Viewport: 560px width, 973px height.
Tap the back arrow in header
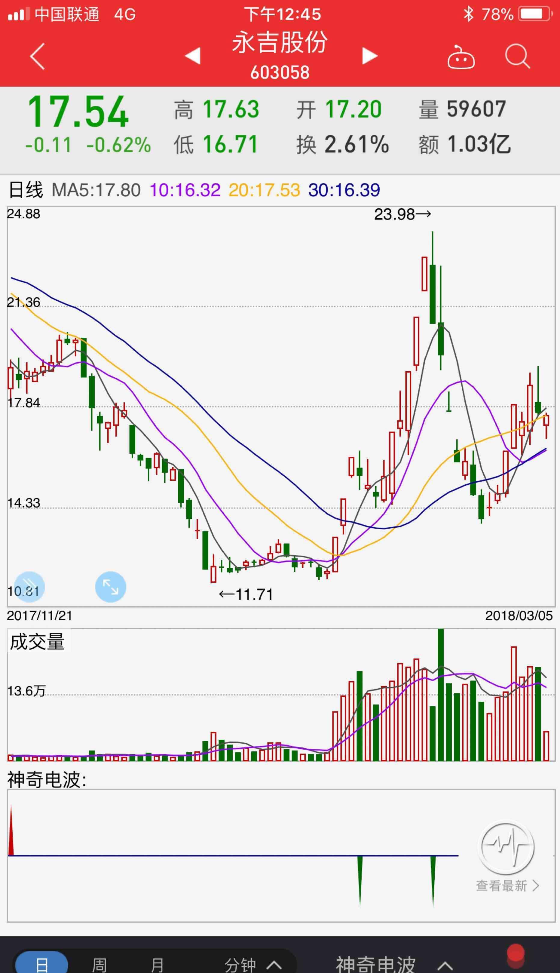(37, 56)
